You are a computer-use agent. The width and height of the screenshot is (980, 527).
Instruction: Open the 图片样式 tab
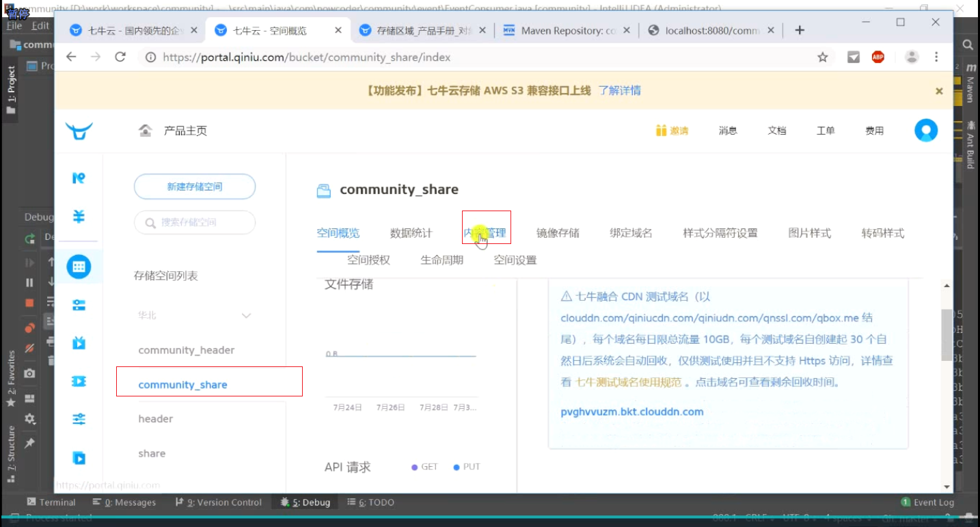810,233
